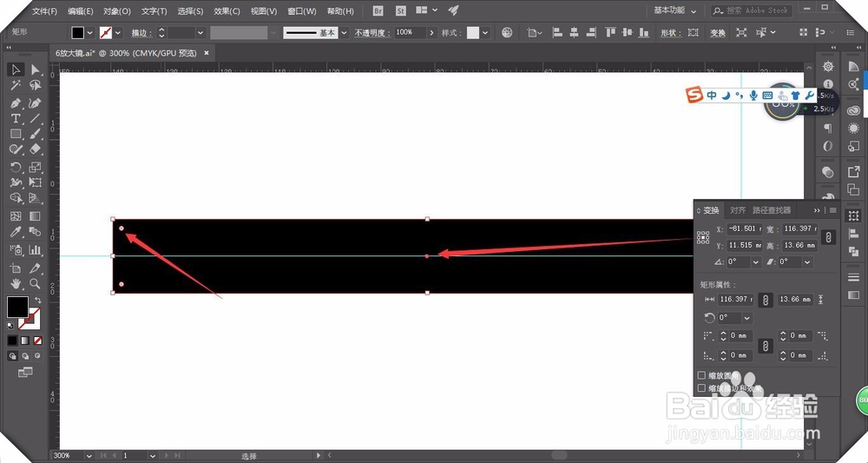Click the Recolor Artwork wheel icon
This screenshot has width=868, height=463.
pos(507,33)
